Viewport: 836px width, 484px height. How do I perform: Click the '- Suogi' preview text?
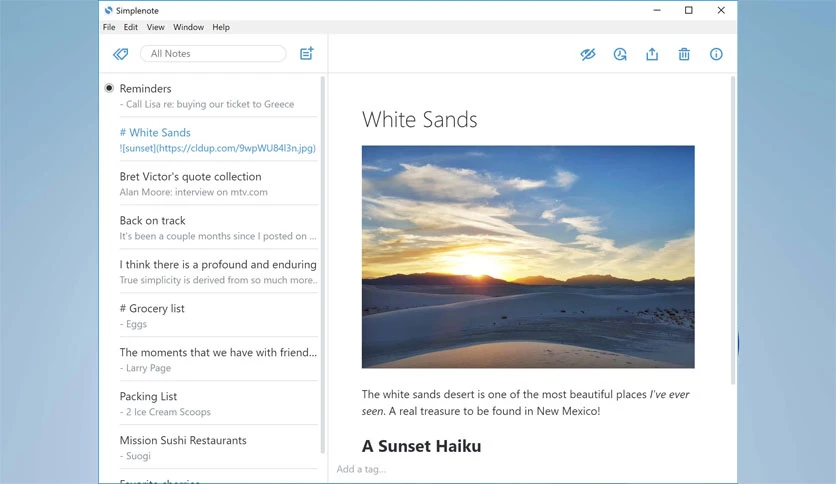135,456
